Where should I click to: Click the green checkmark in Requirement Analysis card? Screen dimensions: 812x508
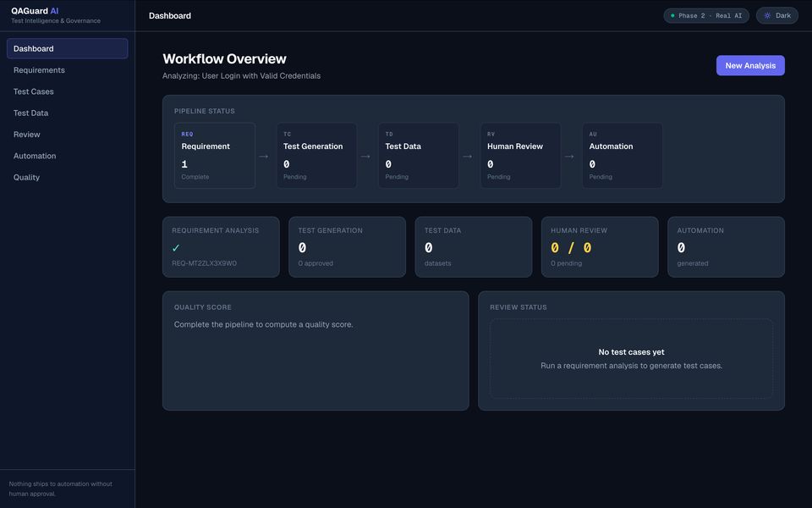(x=176, y=248)
